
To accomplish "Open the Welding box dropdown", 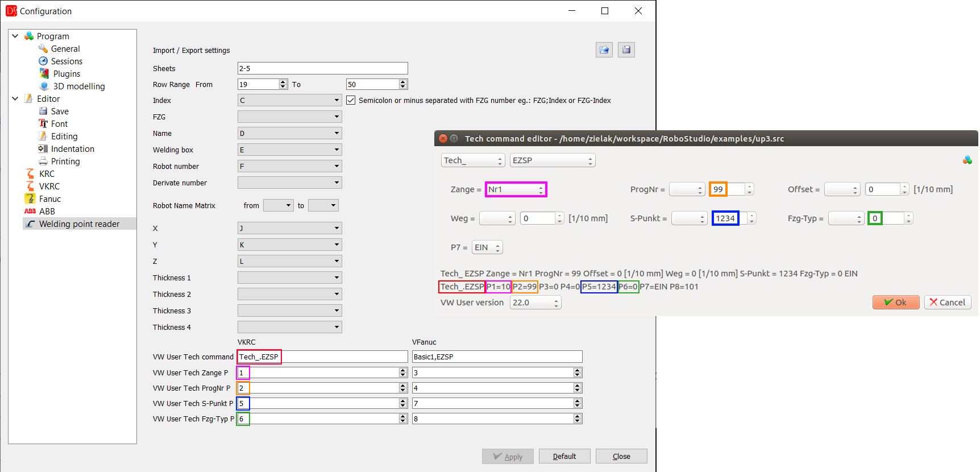I will click(289, 150).
